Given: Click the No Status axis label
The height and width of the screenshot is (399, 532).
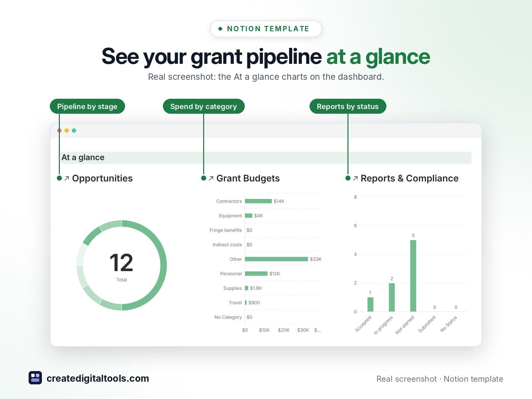Looking at the screenshot, I should pos(449,324).
